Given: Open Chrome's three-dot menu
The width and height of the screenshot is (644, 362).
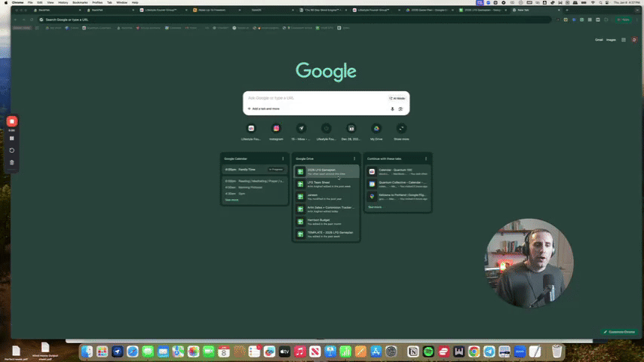Looking at the screenshot, I should click(637, 20).
